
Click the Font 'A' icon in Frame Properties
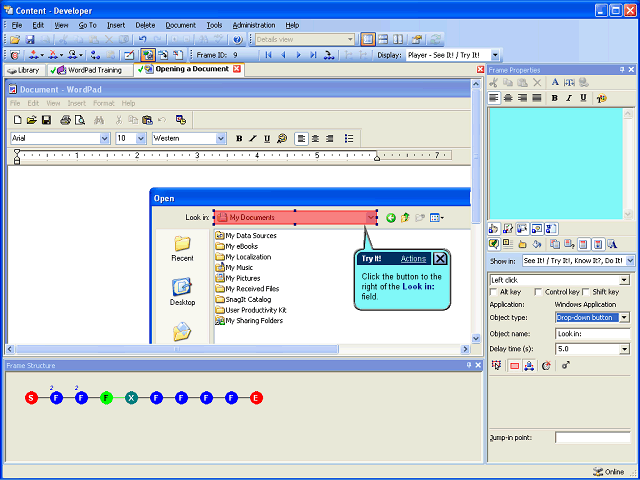click(555, 82)
